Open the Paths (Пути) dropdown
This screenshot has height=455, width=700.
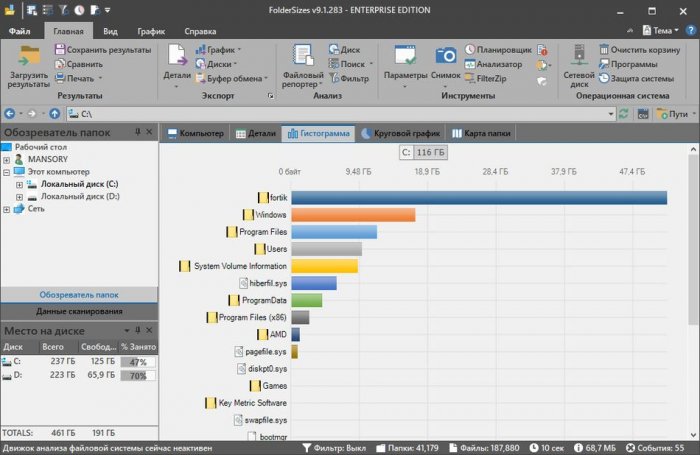pos(676,114)
